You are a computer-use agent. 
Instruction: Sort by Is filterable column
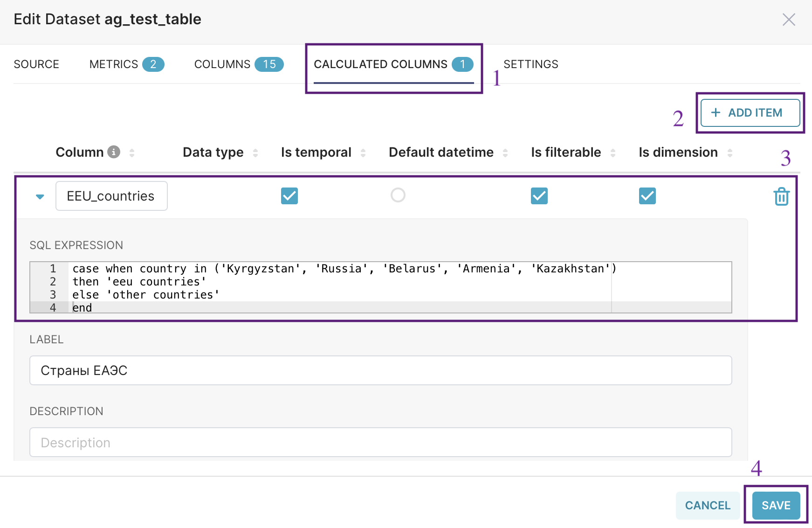coord(613,153)
